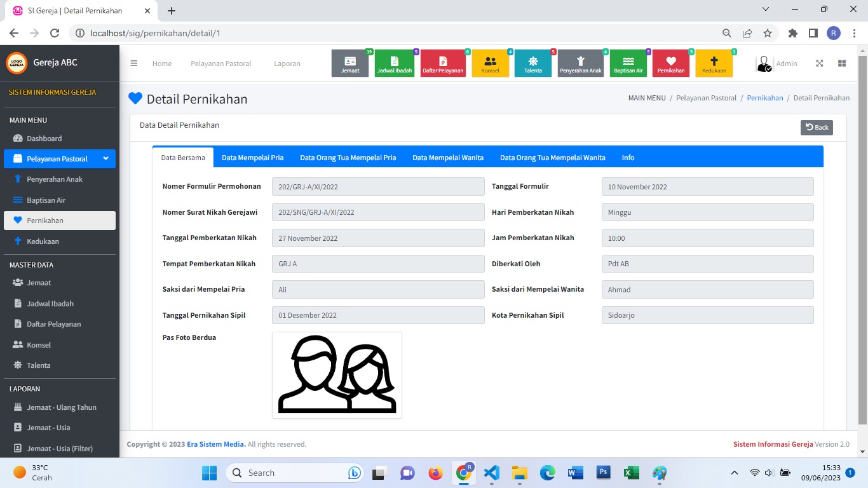
Task: Click the red Pernikahan heart tile
Action: coord(671,64)
